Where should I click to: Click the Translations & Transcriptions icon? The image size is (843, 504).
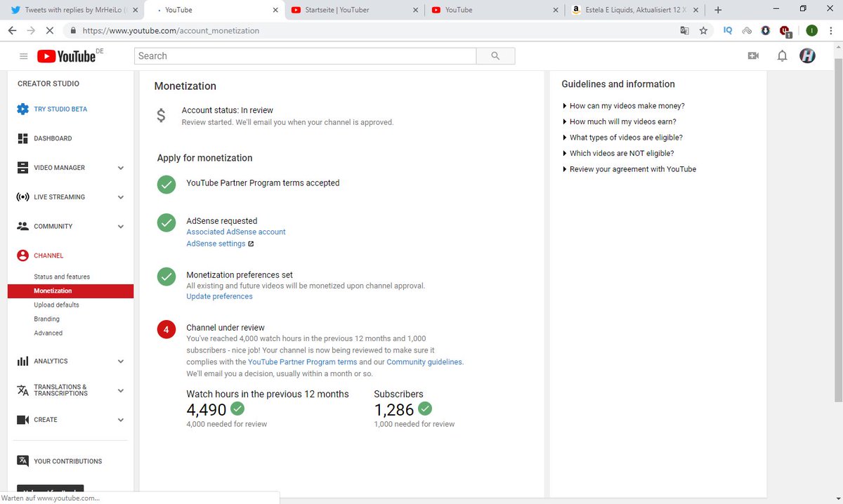pos(22,390)
